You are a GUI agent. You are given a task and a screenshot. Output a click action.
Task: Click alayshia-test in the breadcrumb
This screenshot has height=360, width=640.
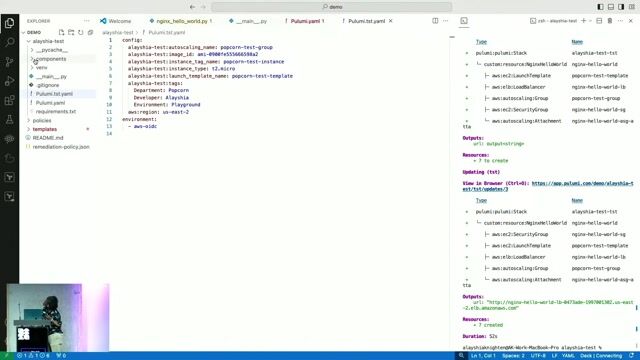118,32
